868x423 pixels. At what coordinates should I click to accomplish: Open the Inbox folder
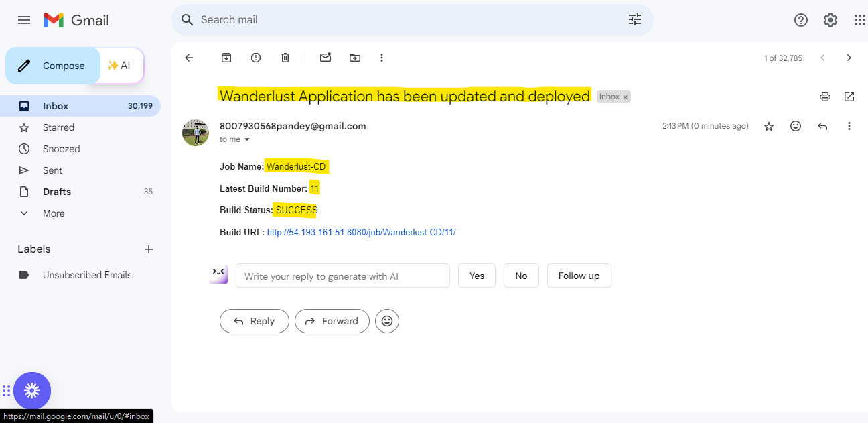pyautogui.click(x=80, y=106)
